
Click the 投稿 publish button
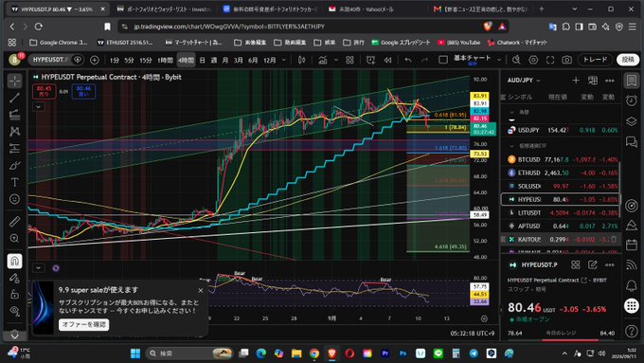628,60
